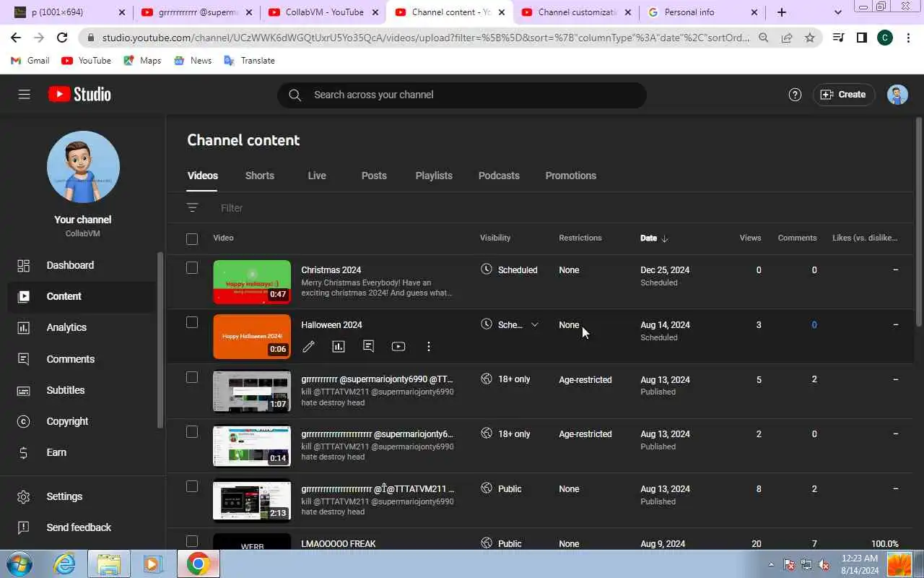Check the Christmas 2024 row checkbox
924x578 pixels.
[192, 268]
